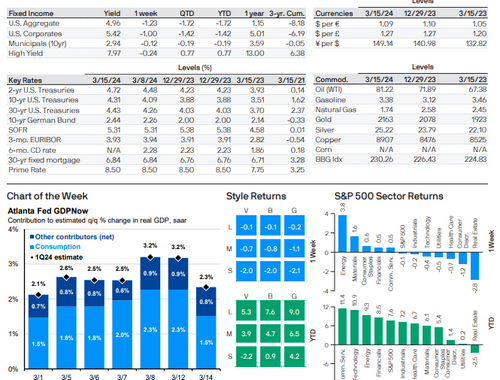Click the 'Gasoline' row label

[x=330, y=100]
